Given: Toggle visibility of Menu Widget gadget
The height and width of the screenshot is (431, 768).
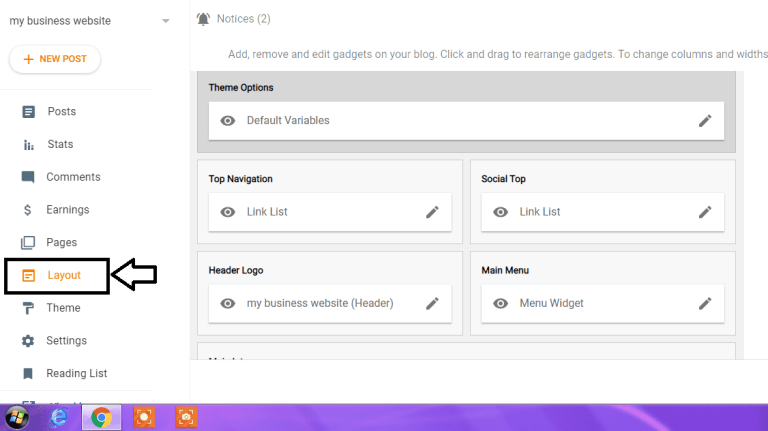Looking at the screenshot, I should pyautogui.click(x=501, y=304).
